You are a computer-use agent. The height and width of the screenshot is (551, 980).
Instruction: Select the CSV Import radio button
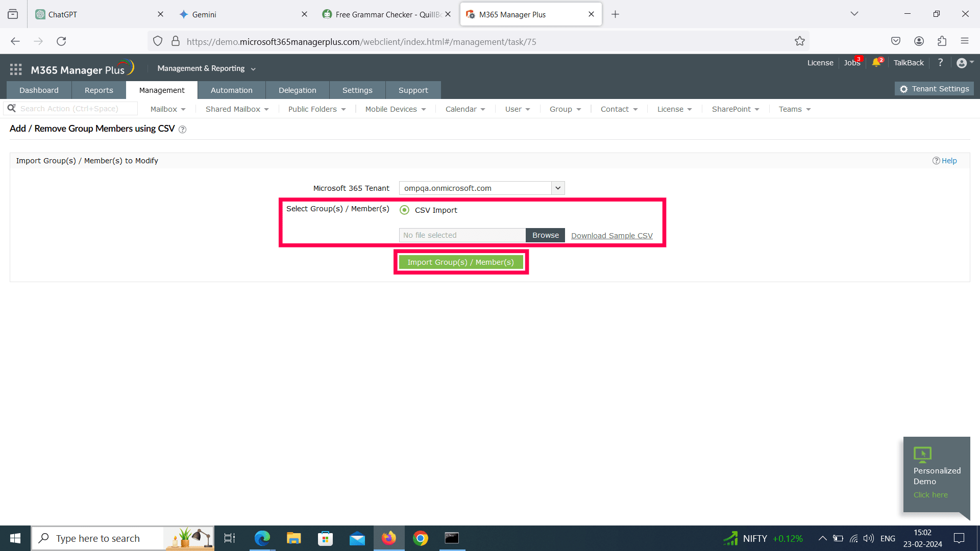(405, 210)
